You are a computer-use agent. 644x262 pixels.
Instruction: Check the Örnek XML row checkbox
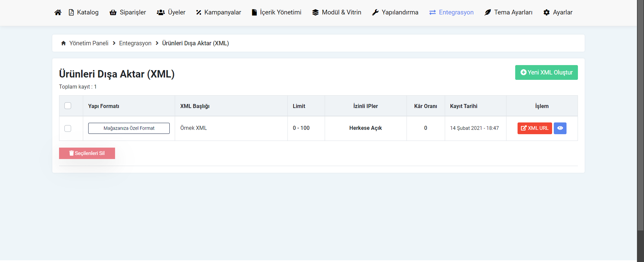68,128
